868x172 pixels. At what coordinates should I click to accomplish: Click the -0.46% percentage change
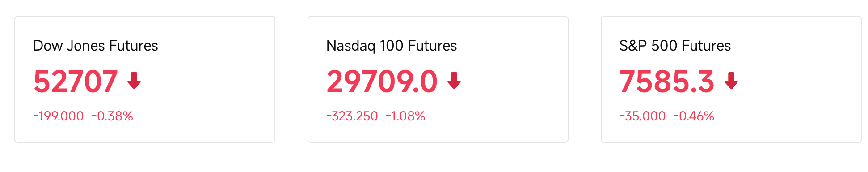click(x=694, y=116)
